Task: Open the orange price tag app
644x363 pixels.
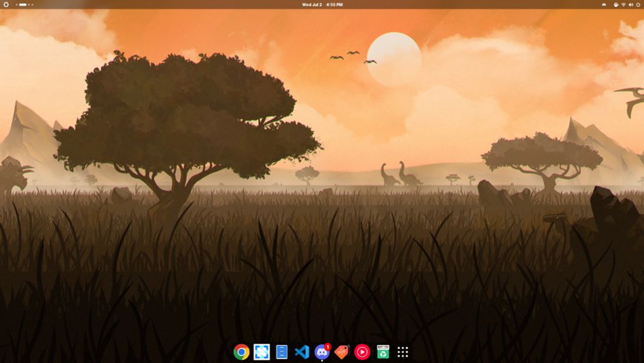Action: [x=342, y=352]
